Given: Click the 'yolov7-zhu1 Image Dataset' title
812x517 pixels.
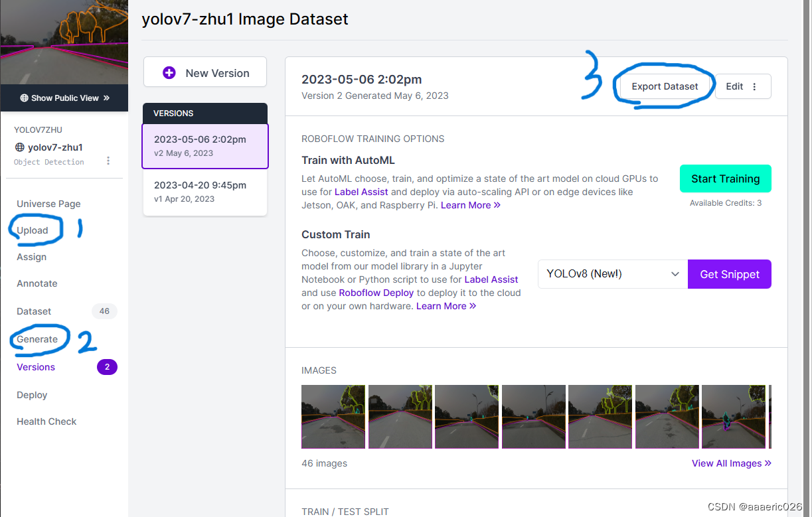Looking at the screenshot, I should [245, 19].
